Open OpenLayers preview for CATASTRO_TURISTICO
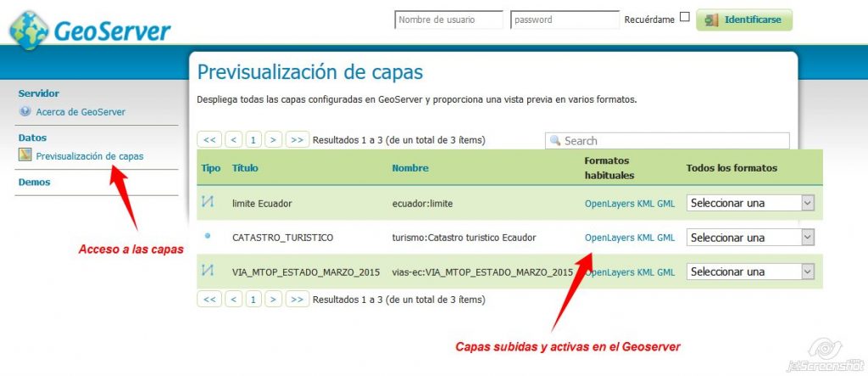Image resolution: width=868 pixels, height=376 pixels. 609,238
